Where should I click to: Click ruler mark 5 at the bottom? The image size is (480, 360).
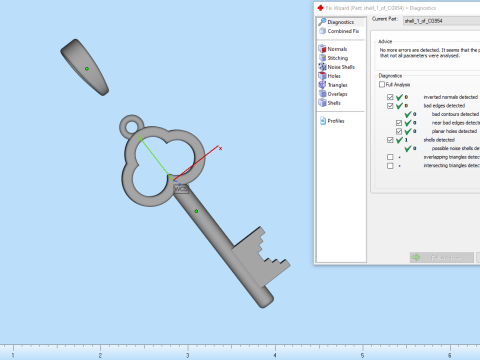pyautogui.click(x=362, y=355)
